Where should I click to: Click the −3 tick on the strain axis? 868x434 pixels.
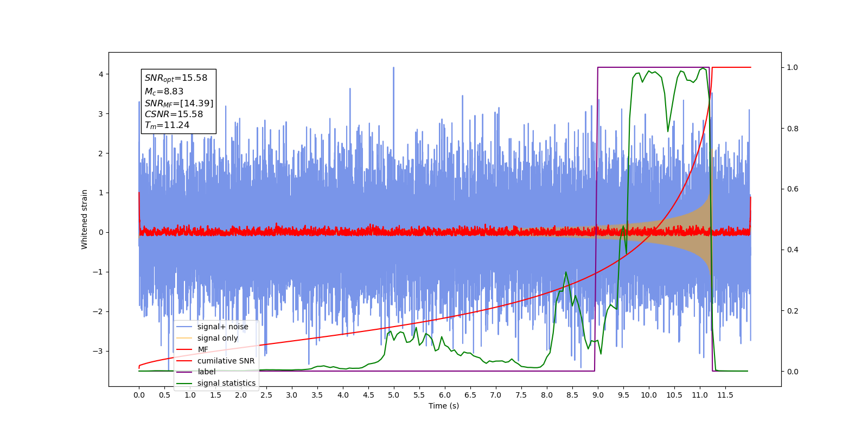click(x=98, y=351)
